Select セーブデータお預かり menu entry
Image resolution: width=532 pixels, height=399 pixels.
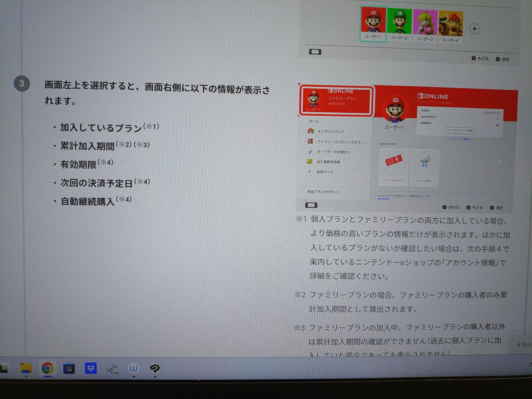pyautogui.click(x=333, y=152)
